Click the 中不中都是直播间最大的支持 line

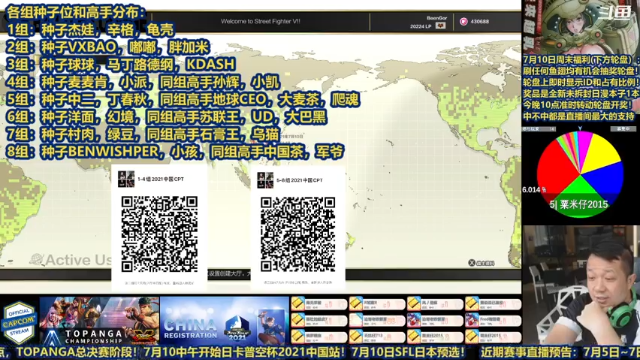click(x=579, y=116)
